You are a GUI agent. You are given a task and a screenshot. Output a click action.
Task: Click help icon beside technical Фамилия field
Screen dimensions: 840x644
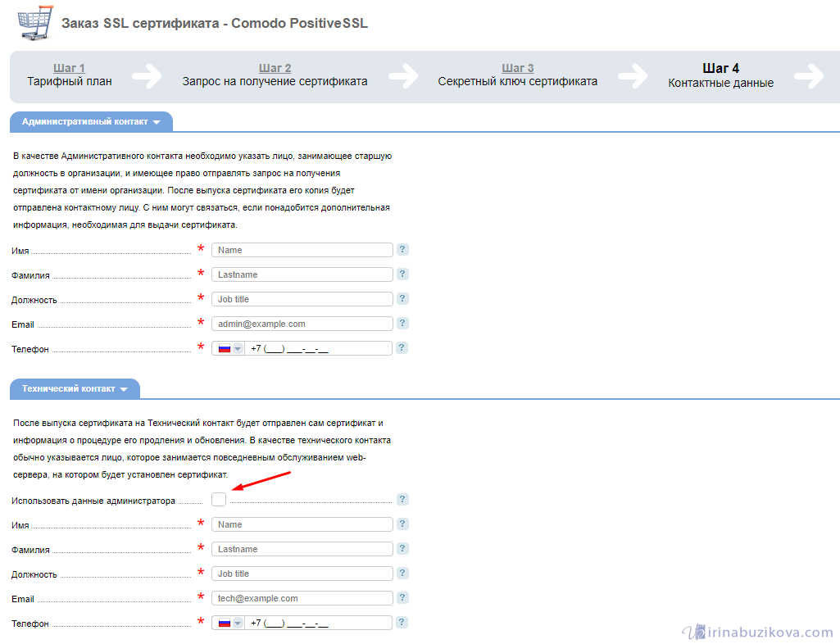pos(402,549)
